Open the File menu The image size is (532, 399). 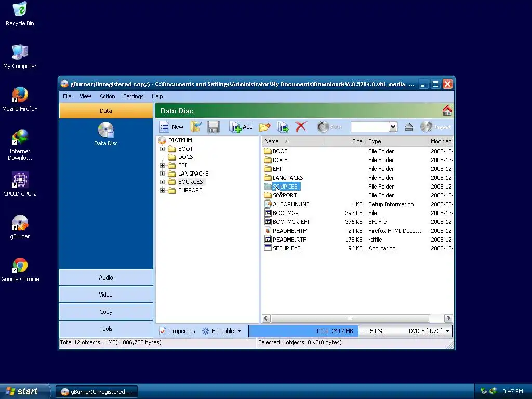[x=67, y=96]
